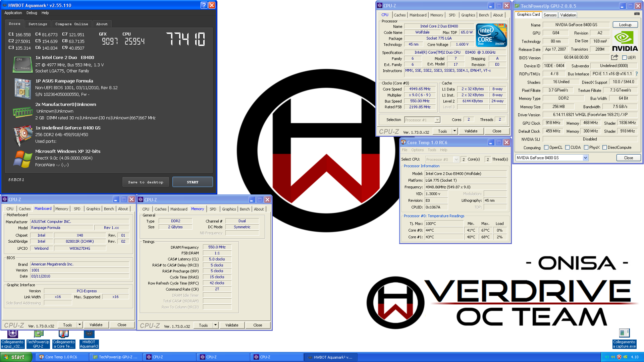Open Aquamark Debug menu

(x=32, y=13)
